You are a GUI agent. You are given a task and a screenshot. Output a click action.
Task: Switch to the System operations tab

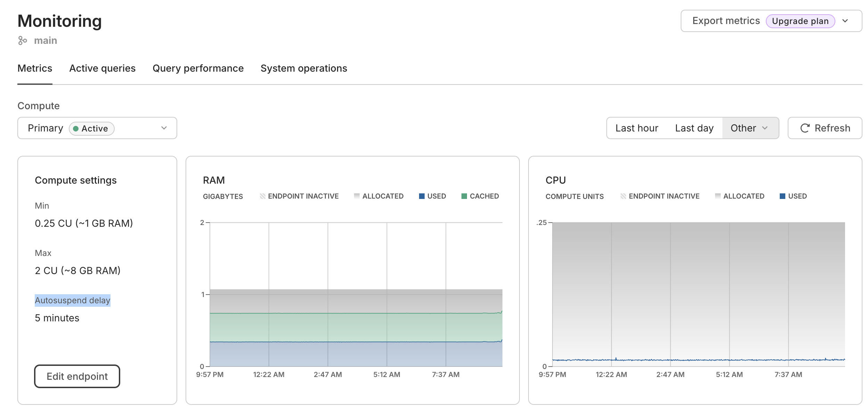pyautogui.click(x=303, y=68)
